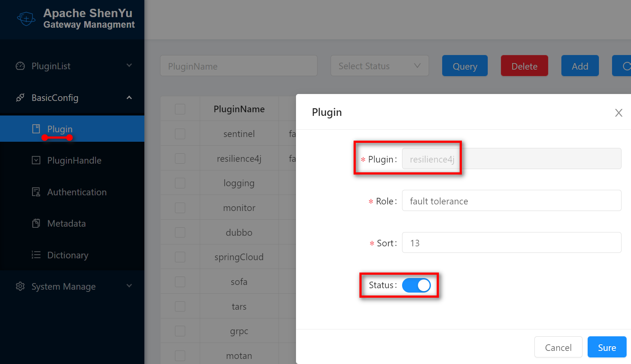
Task: Close the Plugin dialog
Action: pyautogui.click(x=618, y=113)
